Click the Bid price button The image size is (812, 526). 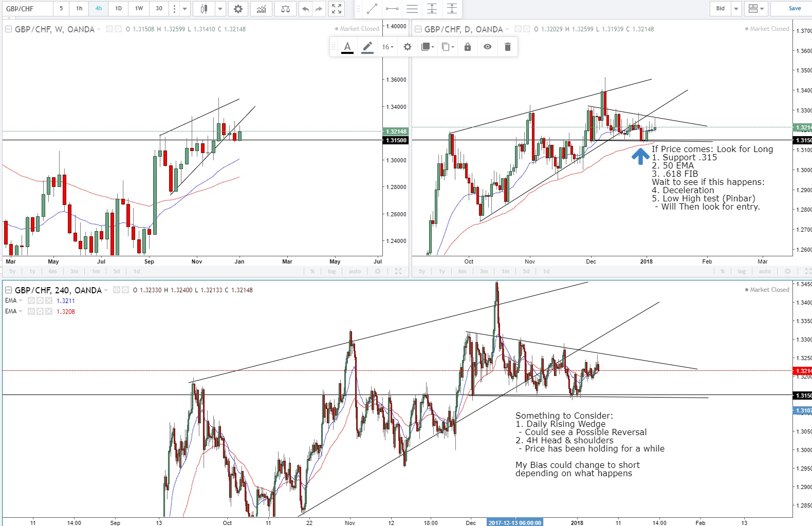click(x=721, y=9)
